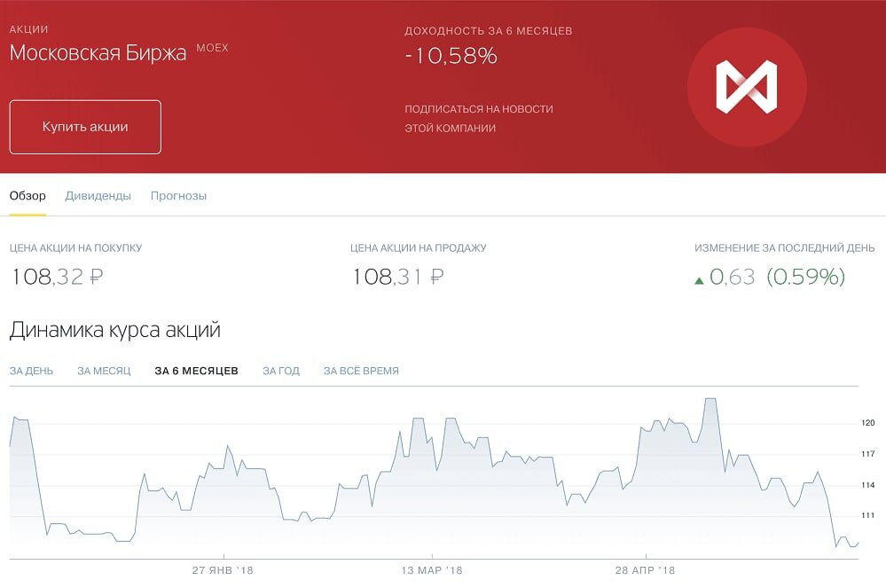Select the За 6 месяцев chart period
The width and height of the screenshot is (886, 588).
click(x=197, y=371)
